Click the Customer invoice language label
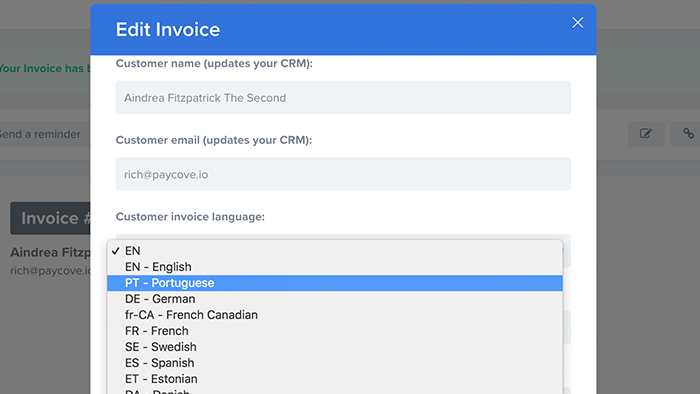Viewport: 700px width, 394px height. point(190,217)
